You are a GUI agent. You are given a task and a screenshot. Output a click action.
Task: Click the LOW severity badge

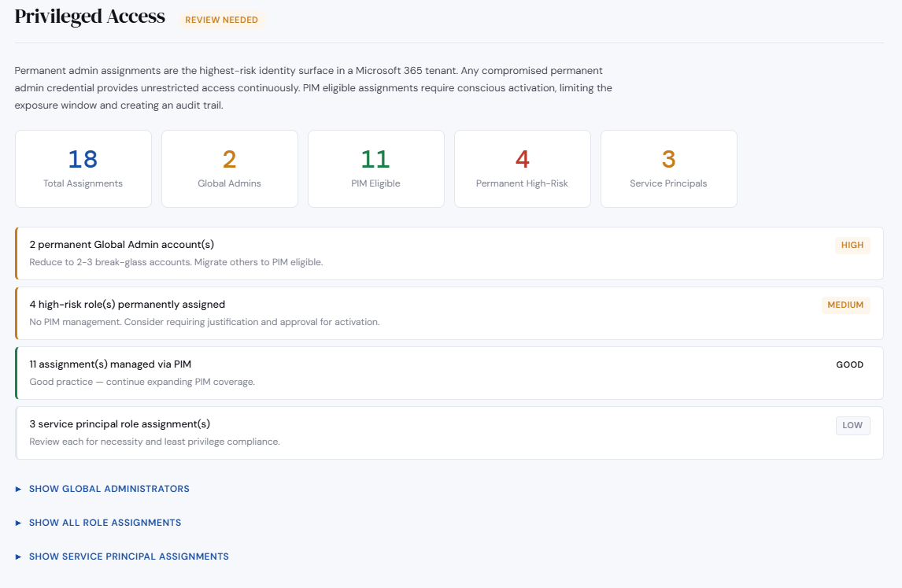point(852,425)
